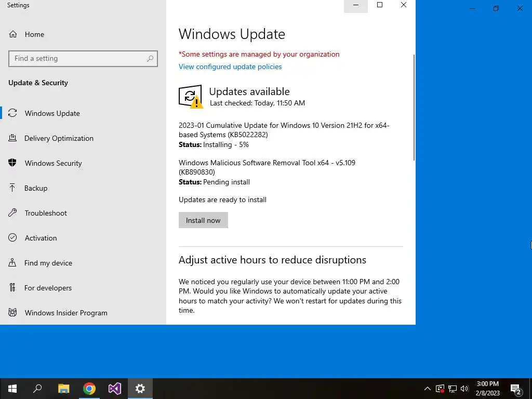Click the Windows Insider Program icon
The height and width of the screenshot is (399, 532).
12,312
